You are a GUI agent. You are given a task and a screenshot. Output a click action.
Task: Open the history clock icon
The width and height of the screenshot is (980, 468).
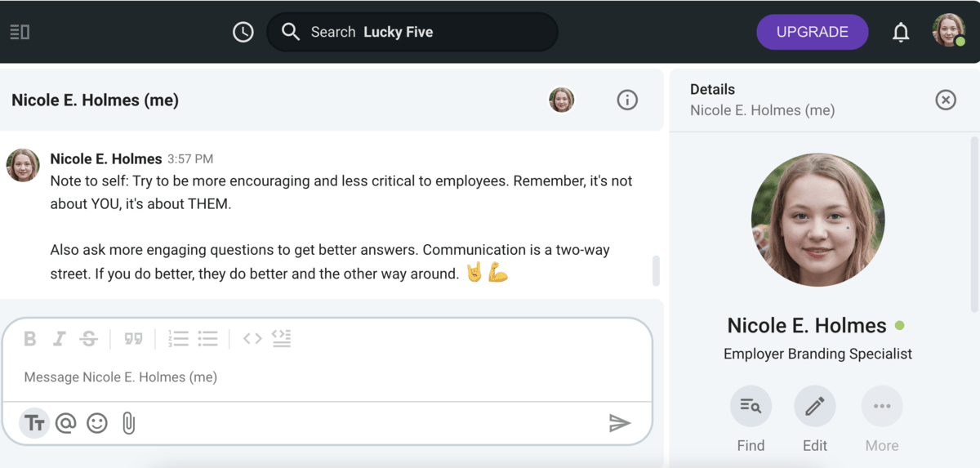pyautogui.click(x=243, y=32)
